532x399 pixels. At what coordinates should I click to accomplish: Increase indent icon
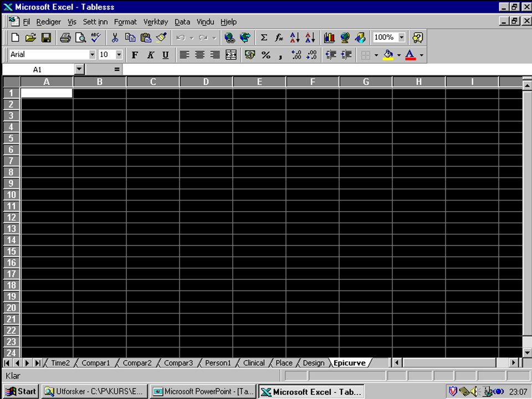[x=346, y=55]
